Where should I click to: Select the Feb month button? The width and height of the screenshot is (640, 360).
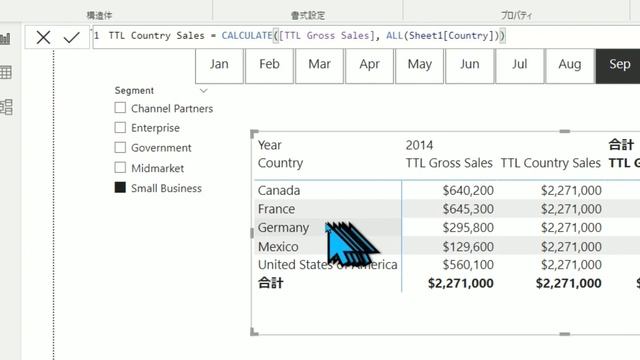click(x=269, y=66)
